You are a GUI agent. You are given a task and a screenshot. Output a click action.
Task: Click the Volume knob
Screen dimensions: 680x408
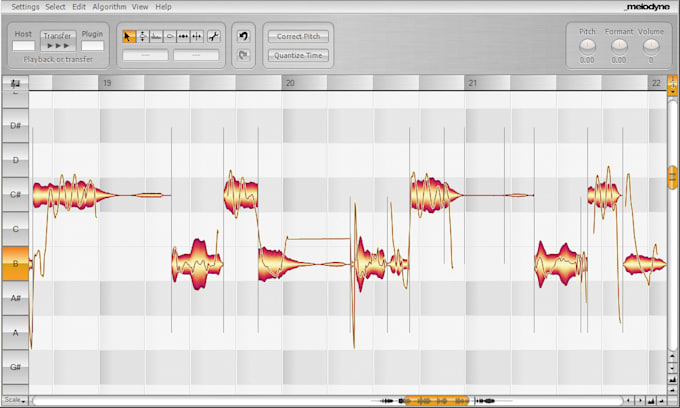(651, 46)
